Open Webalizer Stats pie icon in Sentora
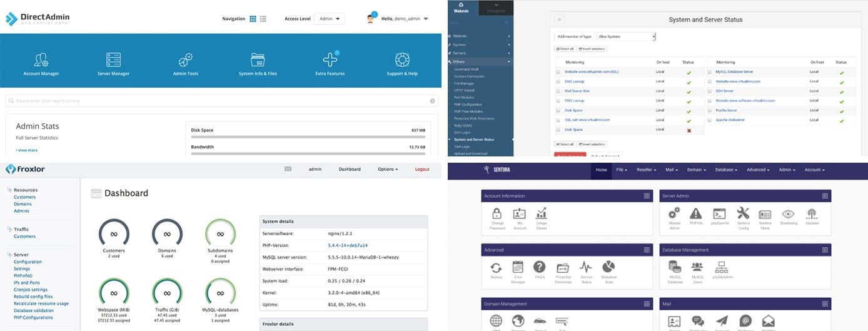Screen dimensions: 868x331 click(x=608, y=267)
